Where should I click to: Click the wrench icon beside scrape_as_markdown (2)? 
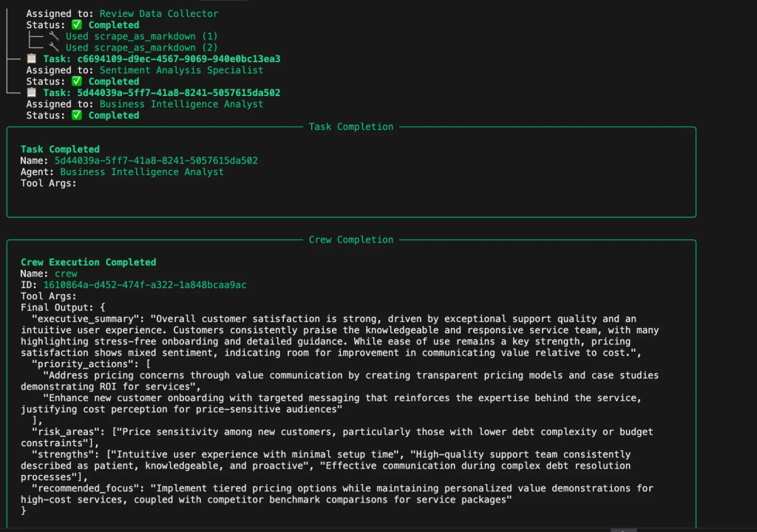(x=54, y=47)
